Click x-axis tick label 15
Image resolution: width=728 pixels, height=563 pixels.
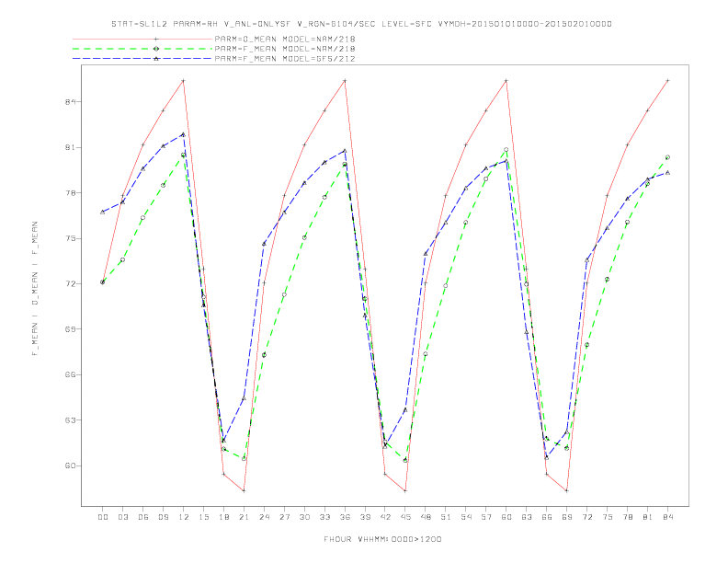pos(203,517)
